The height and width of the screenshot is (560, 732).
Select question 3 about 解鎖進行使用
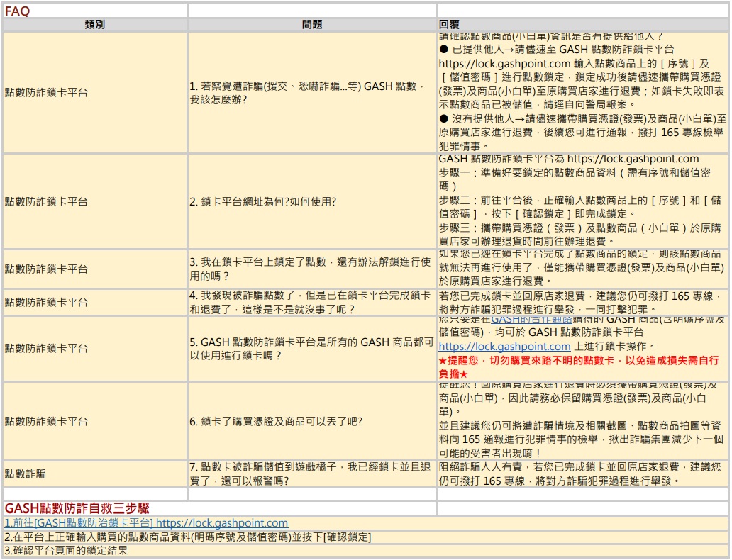312,269
